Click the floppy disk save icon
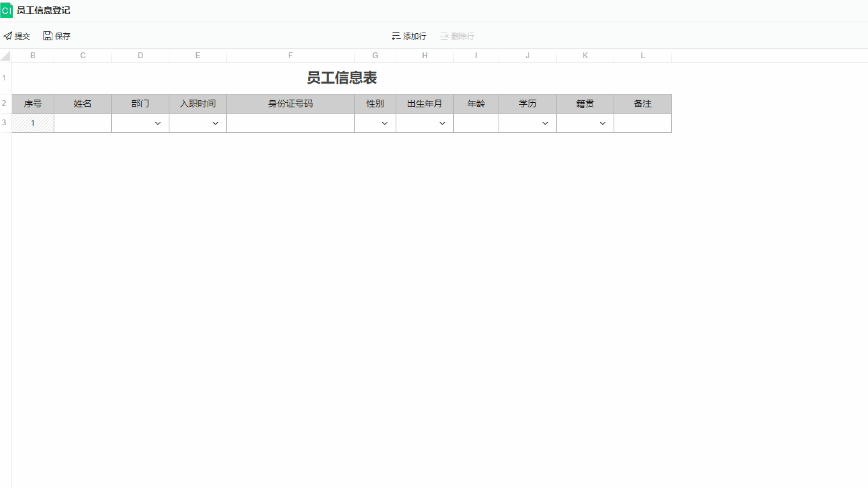 pyautogui.click(x=47, y=35)
